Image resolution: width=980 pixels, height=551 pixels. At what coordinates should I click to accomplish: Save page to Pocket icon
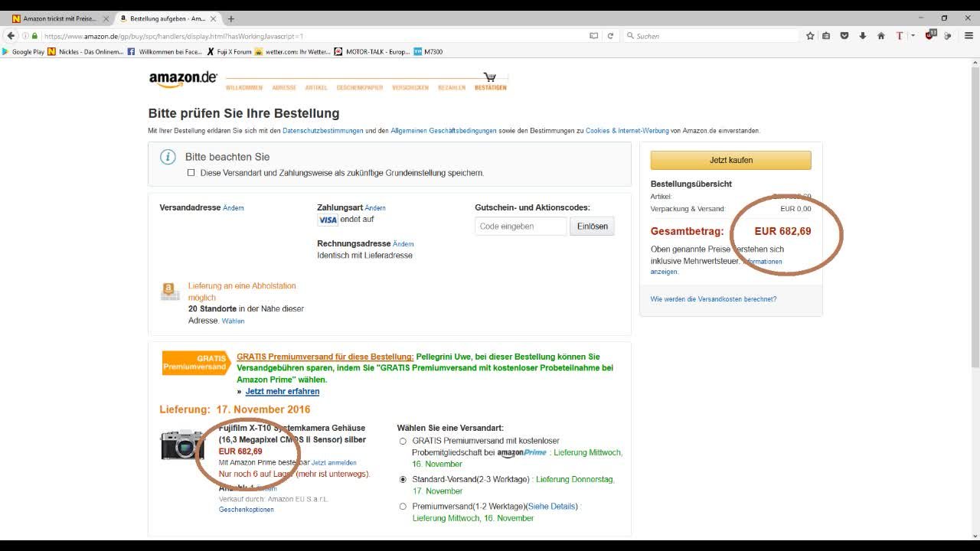pyautogui.click(x=844, y=36)
